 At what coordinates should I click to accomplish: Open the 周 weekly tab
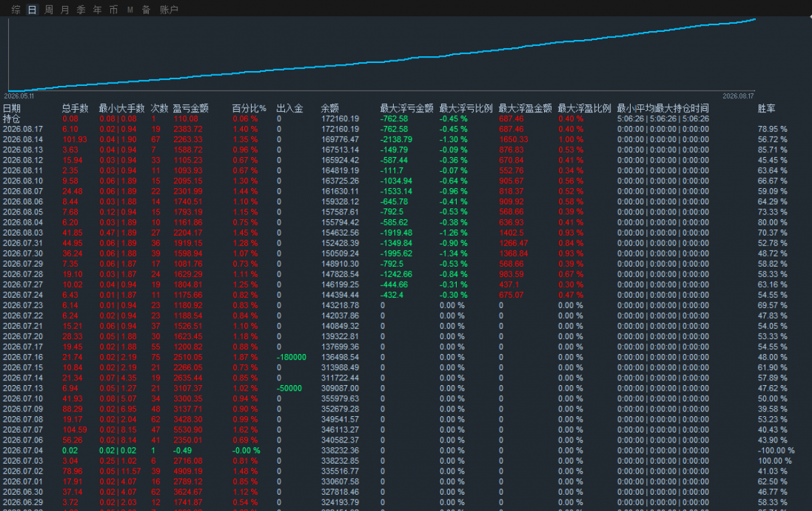pos(49,9)
